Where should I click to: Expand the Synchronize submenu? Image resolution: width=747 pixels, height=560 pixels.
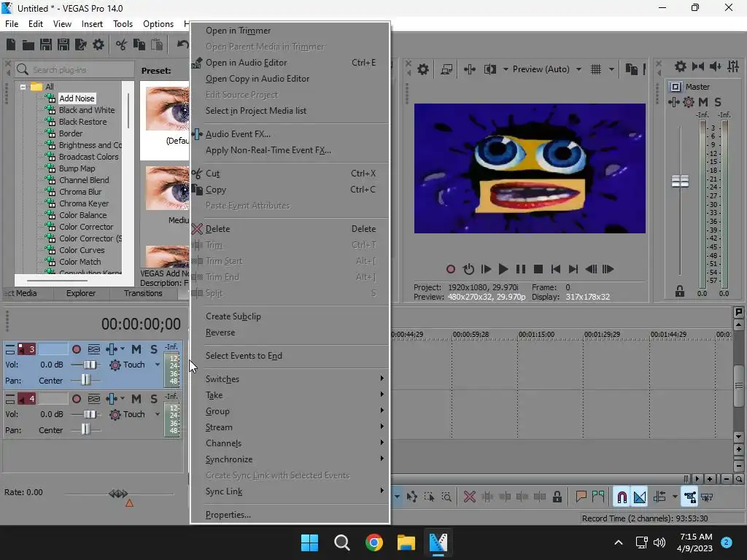(x=290, y=459)
